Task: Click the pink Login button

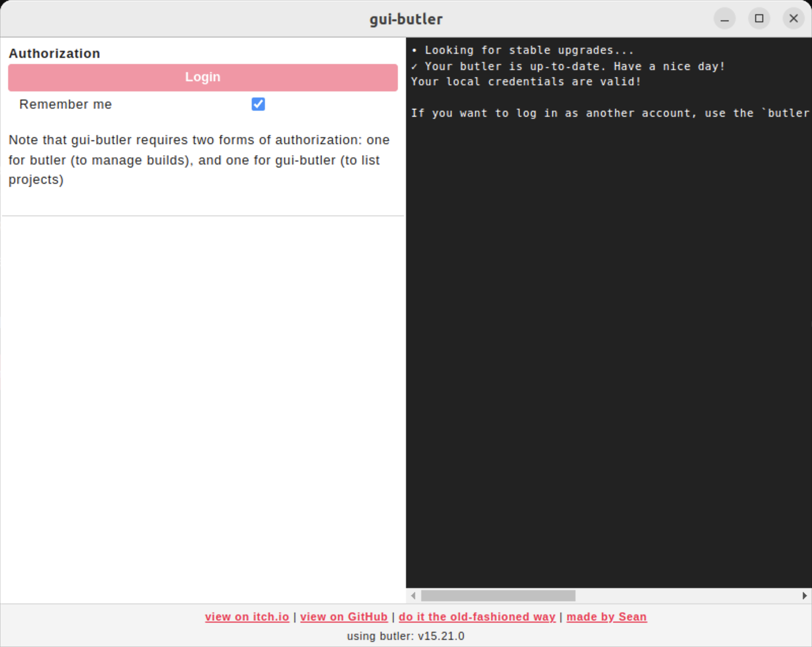Action: 202,77
